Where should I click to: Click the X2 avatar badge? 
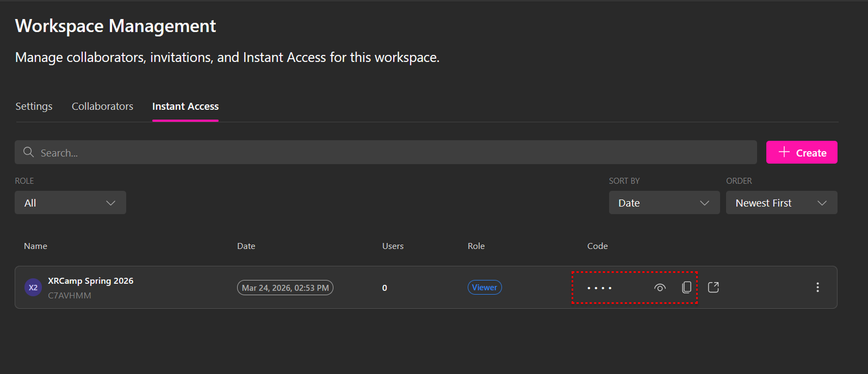(33, 288)
